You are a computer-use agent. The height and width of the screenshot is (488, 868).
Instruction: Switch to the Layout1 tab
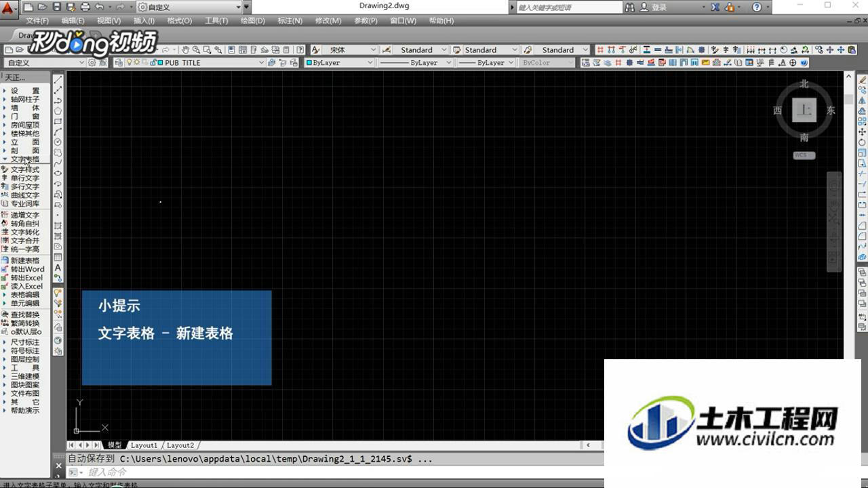(x=144, y=445)
